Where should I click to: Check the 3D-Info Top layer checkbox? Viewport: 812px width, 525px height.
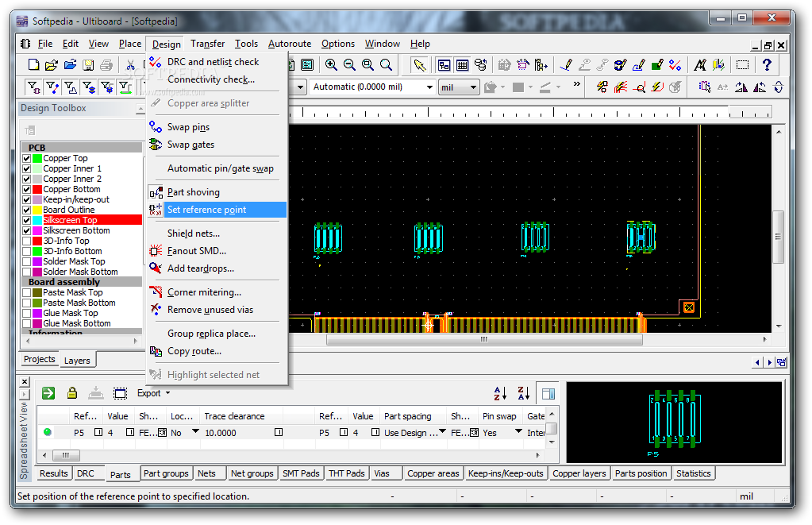point(27,241)
